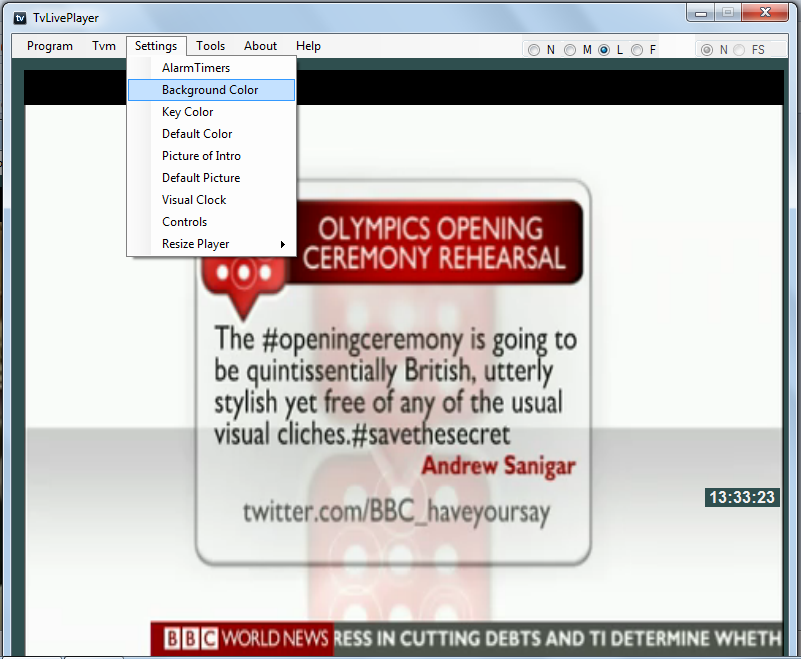Open the About menu
The width and height of the screenshot is (801, 659).
click(x=260, y=46)
